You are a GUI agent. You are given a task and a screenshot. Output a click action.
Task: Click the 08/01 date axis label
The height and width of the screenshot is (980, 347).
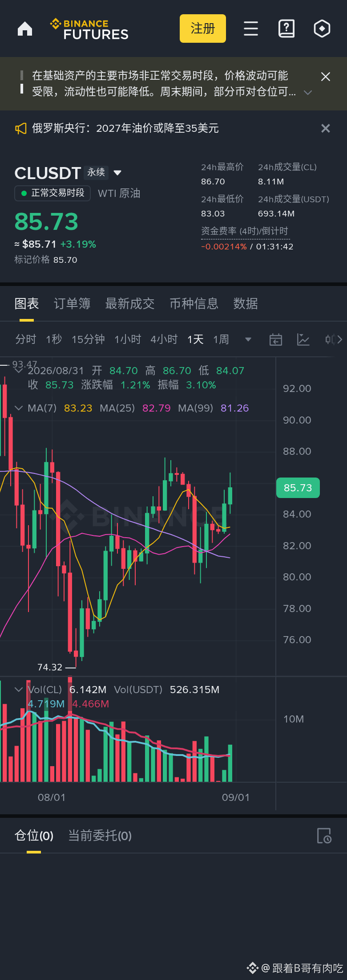(52, 797)
